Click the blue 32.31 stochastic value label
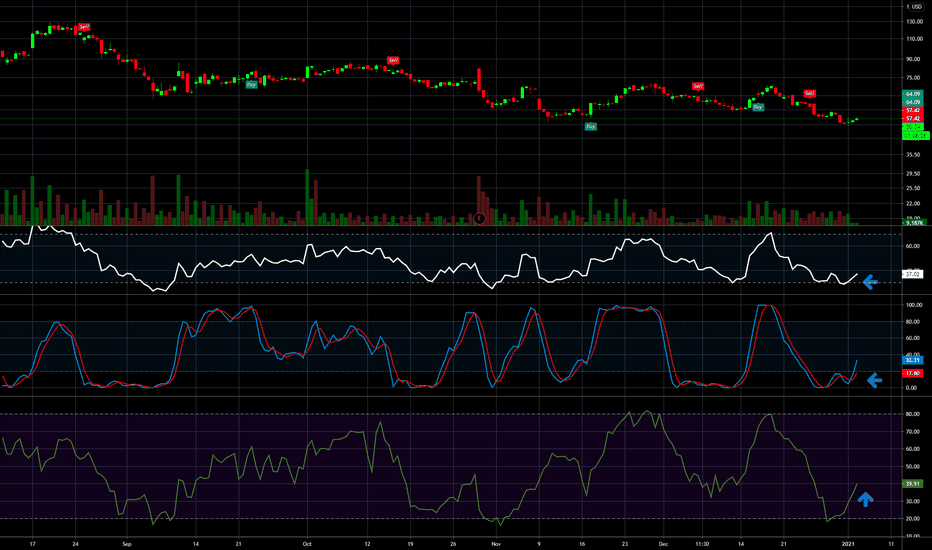Viewport: 932px width, 550px height. pos(912,360)
